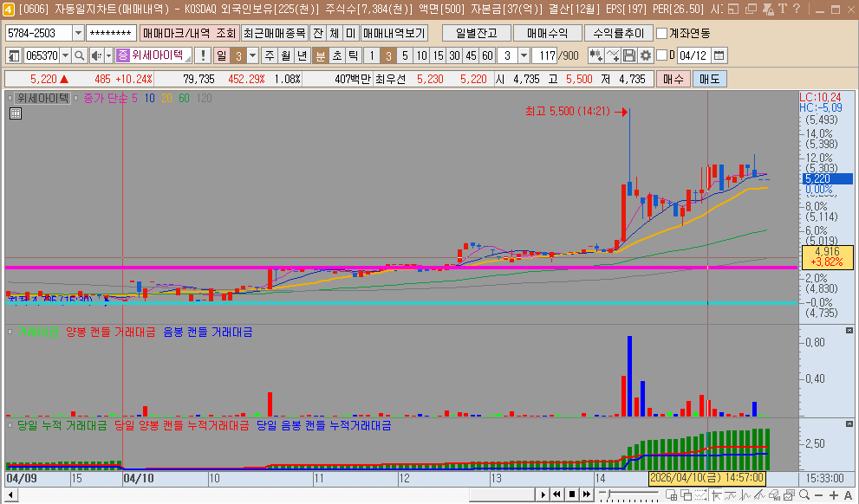Switch to the 년 yearly chart
This screenshot has width=859, height=504.
303,55
